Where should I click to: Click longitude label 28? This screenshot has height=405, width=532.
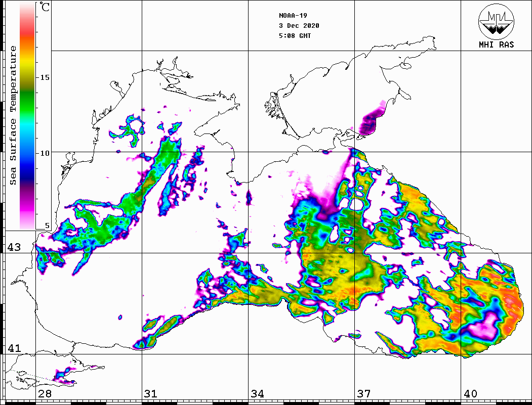click(x=45, y=394)
